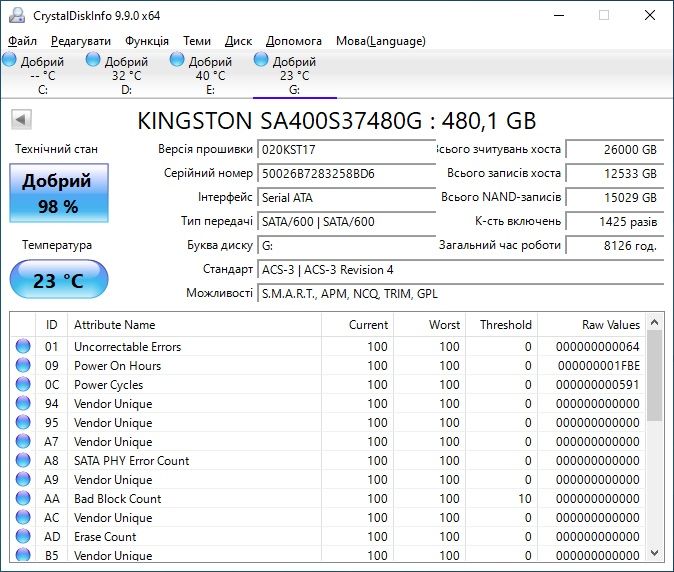
Task: Open the Мова(Language) menu
Action: 381,41
